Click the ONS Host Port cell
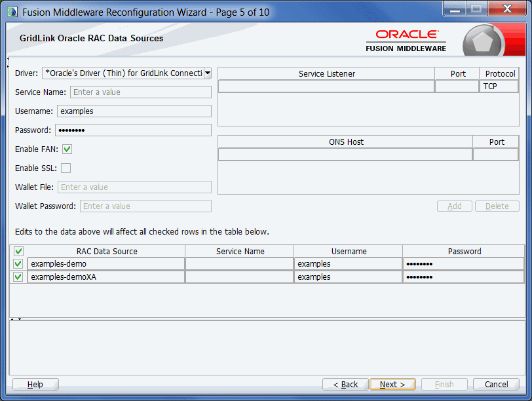 [496, 155]
